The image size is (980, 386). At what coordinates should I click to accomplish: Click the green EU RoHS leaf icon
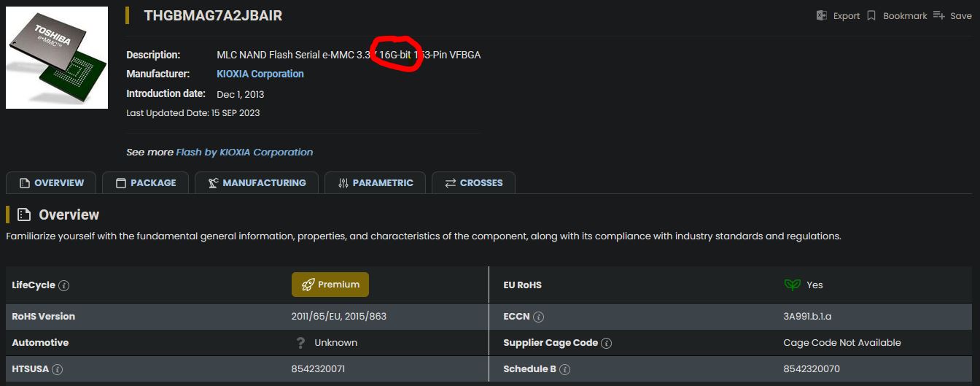point(792,285)
